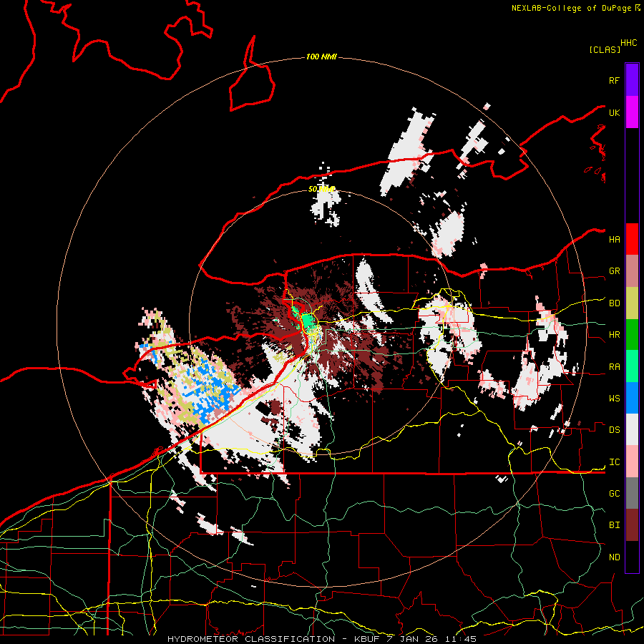
Task: Click the RF purple legend swatch
Action: coord(632,80)
